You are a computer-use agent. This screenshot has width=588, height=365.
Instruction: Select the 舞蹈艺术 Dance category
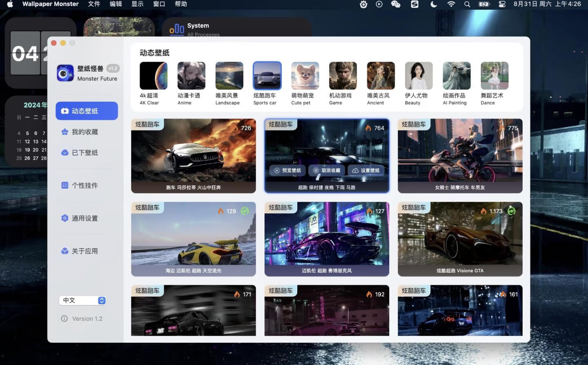pos(495,76)
